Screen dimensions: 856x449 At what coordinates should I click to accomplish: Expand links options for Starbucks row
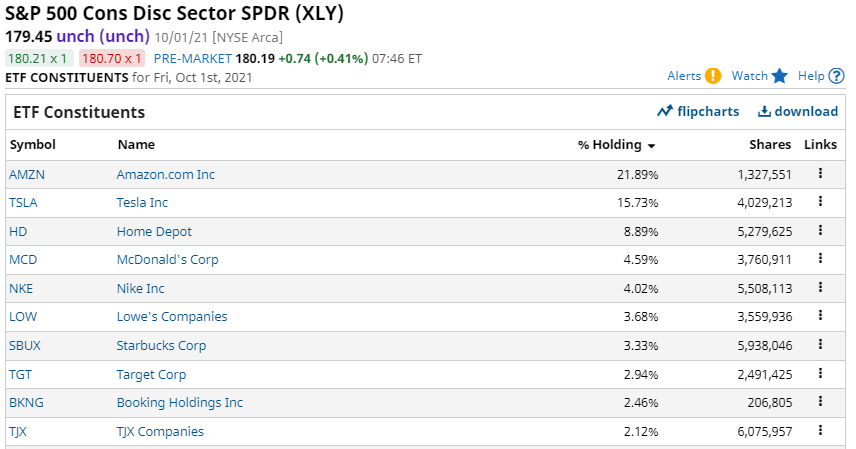[820, 344]
